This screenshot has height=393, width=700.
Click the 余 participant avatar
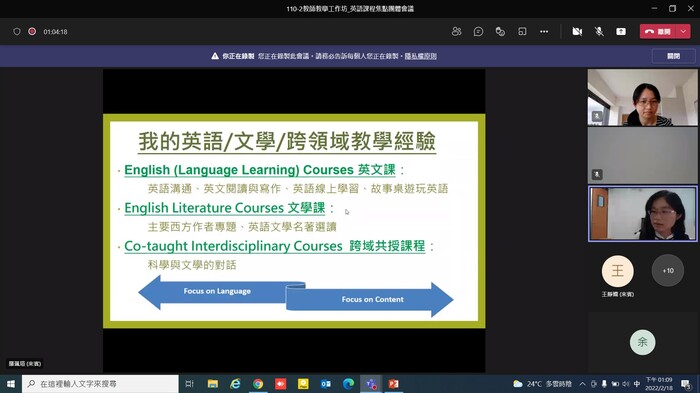(642, 343)
